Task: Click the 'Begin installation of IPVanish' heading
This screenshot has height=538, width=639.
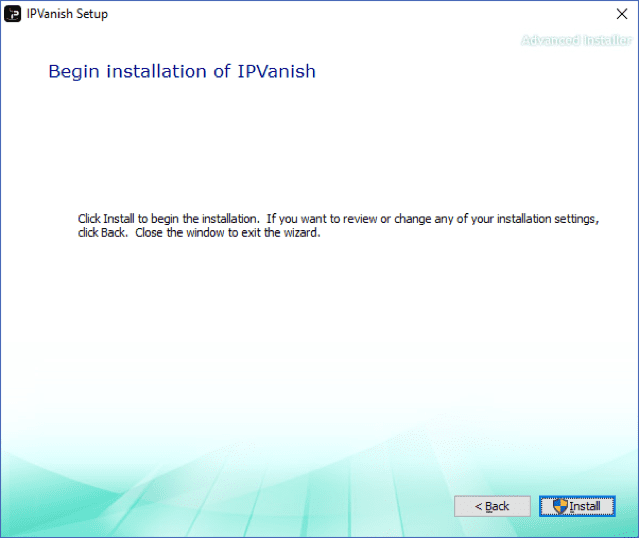Action: point(182,71)
